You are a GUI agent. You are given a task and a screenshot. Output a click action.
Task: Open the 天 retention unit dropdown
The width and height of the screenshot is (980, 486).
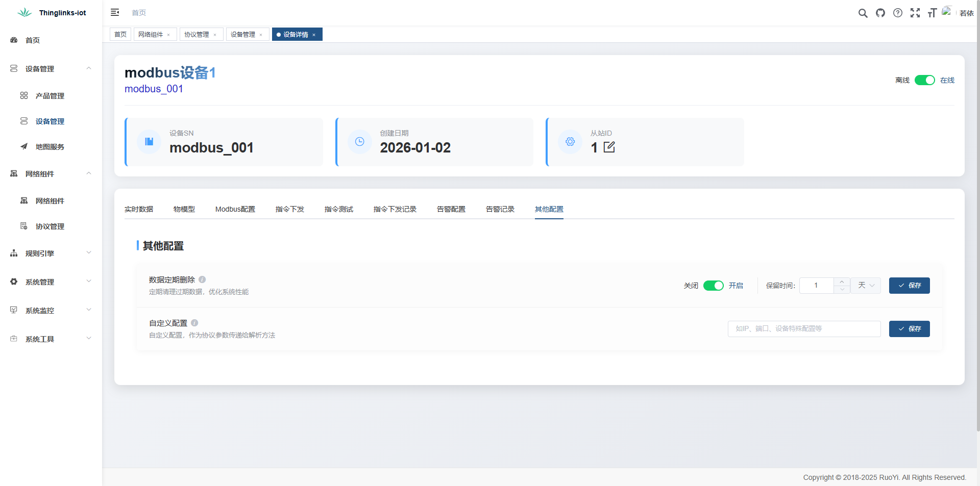(866, 286)
